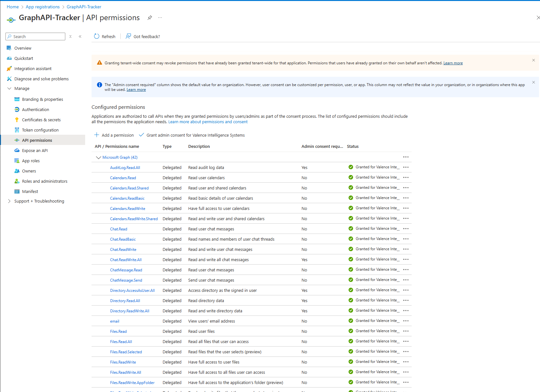Go to Branding & properties
Screen dimensions: 540x392
coord(42,99)
